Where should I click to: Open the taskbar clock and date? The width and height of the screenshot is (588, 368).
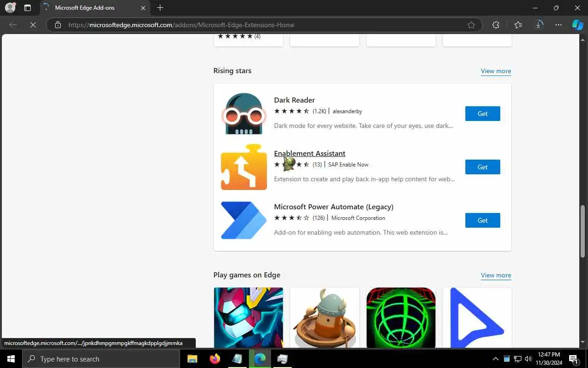point(549,359)
